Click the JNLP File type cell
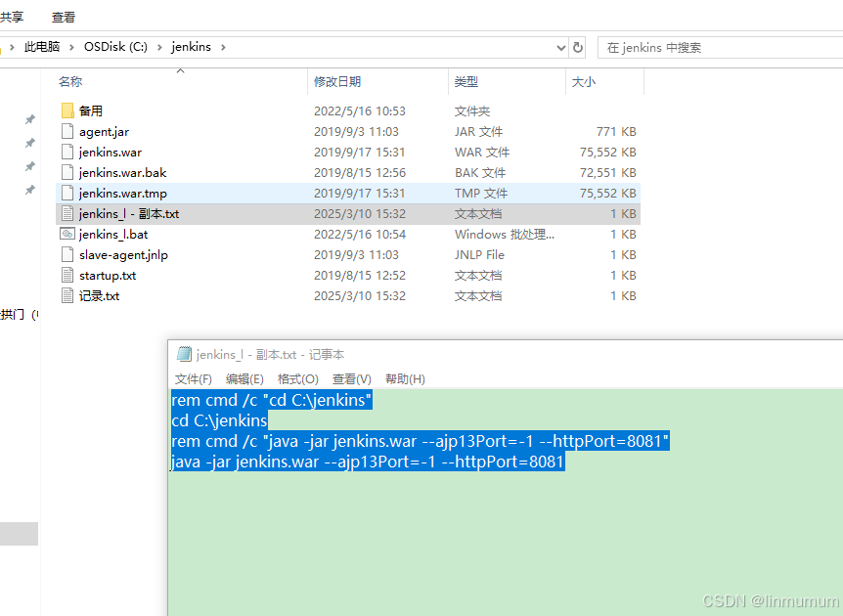 (479, 255)
